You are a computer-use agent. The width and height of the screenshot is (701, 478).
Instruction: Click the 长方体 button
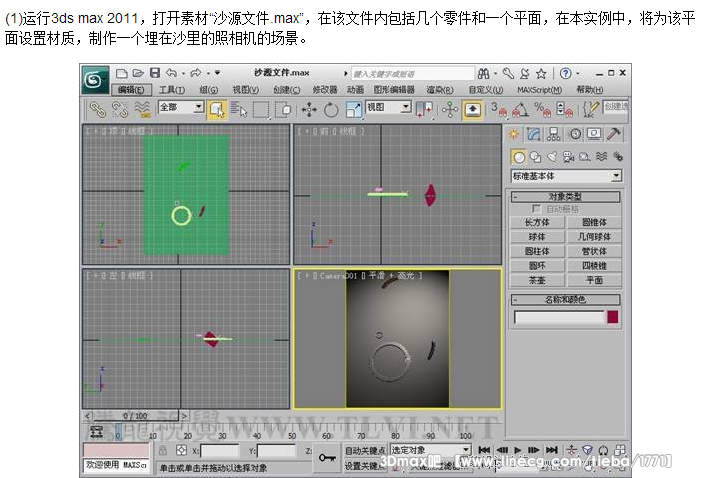(537, 223)
